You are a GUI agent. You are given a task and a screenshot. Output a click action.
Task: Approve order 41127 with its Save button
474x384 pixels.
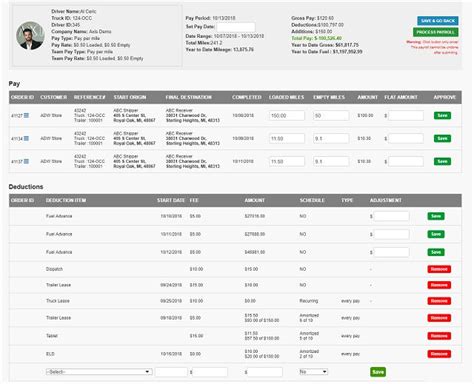(442, 115)
